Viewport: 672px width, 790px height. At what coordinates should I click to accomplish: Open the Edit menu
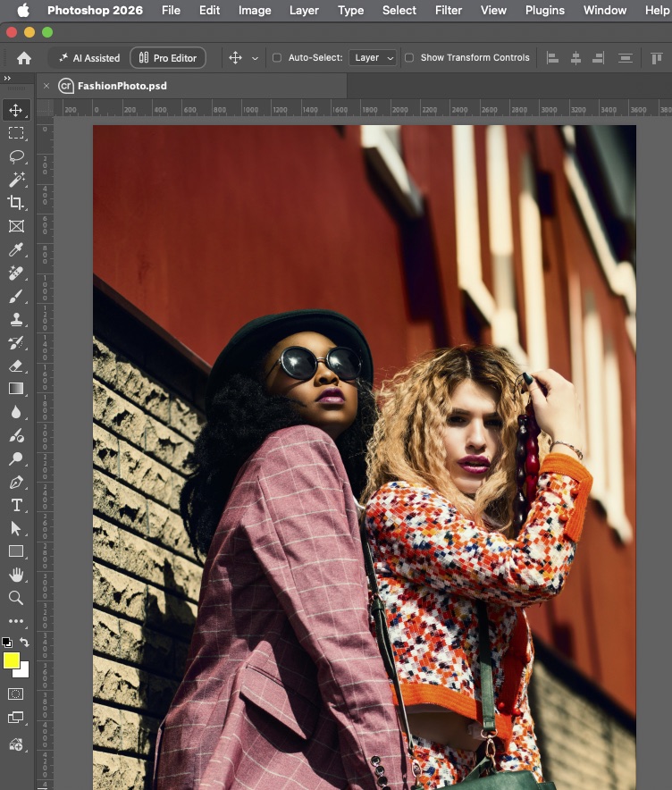[x=210, y=10]
